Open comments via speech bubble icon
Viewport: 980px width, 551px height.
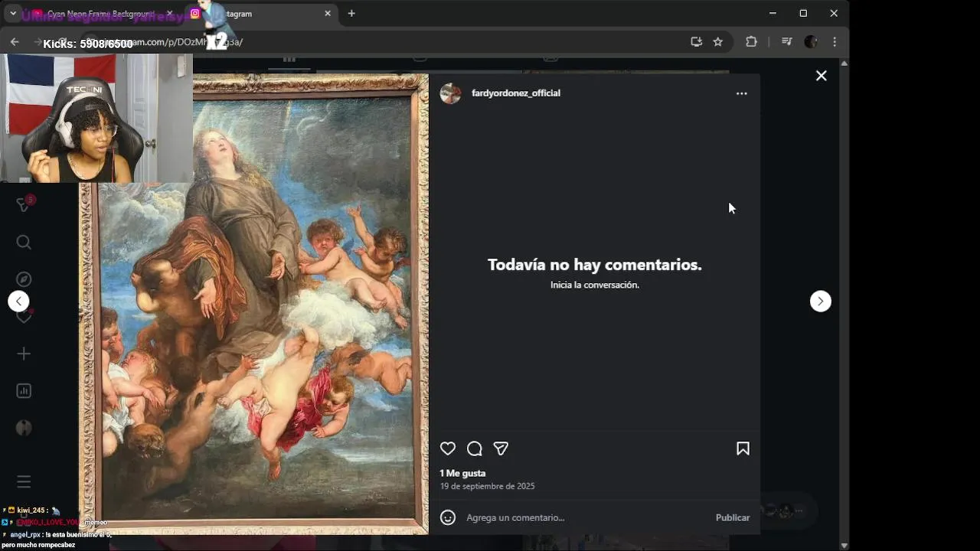[475, 449]
